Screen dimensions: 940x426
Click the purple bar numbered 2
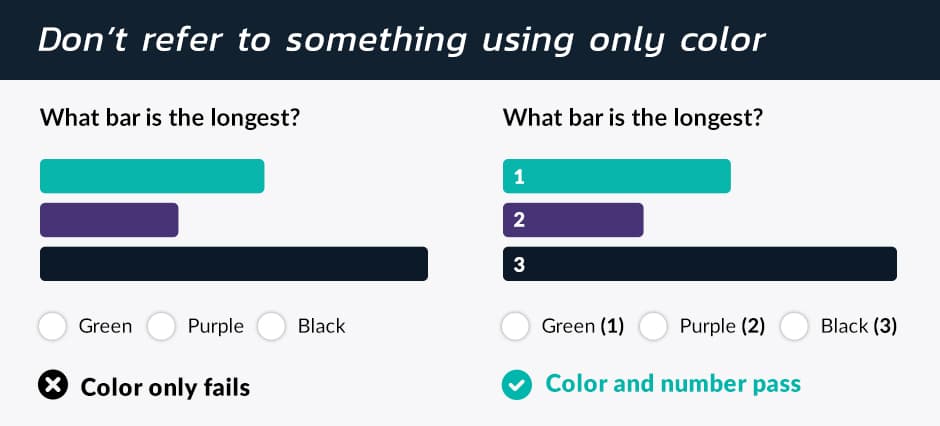pos(573,220)
